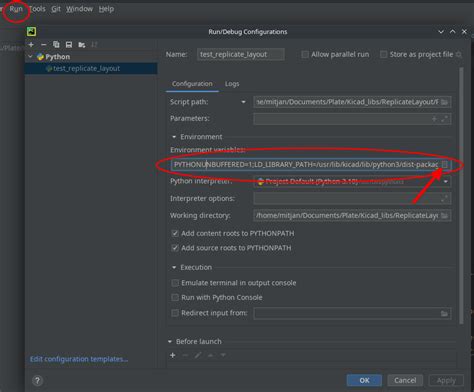Open the help question mark
The width and height of the screenshot is (474, 392).
point(37,380)
